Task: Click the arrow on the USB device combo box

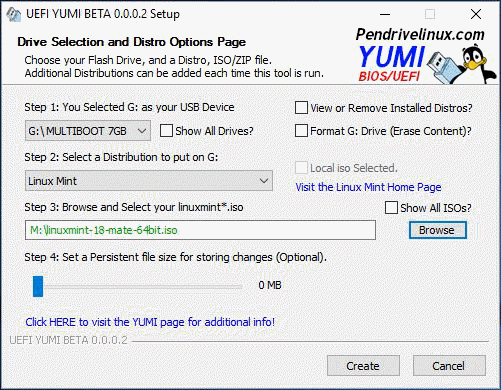Action: tap(142, 131)
